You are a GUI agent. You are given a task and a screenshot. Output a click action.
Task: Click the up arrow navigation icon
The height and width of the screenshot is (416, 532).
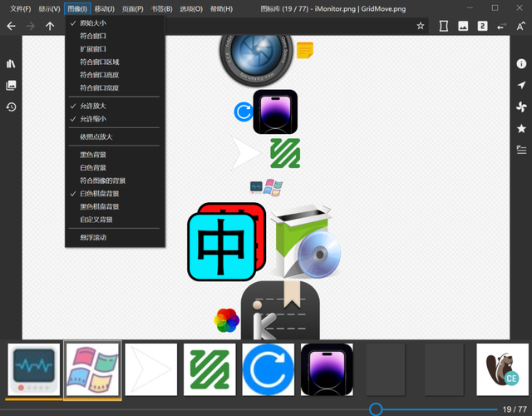tap(50, 26)
